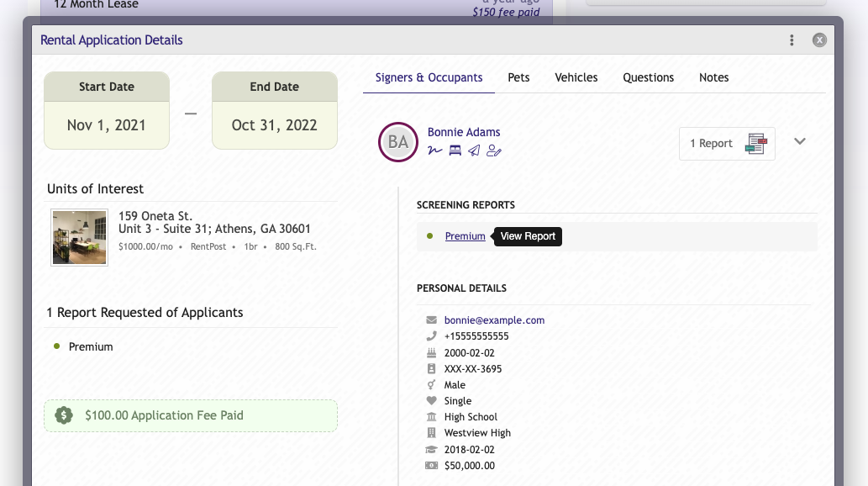
Task: Click the $150 fee paid text behind dialog
Action: [506, 12]
